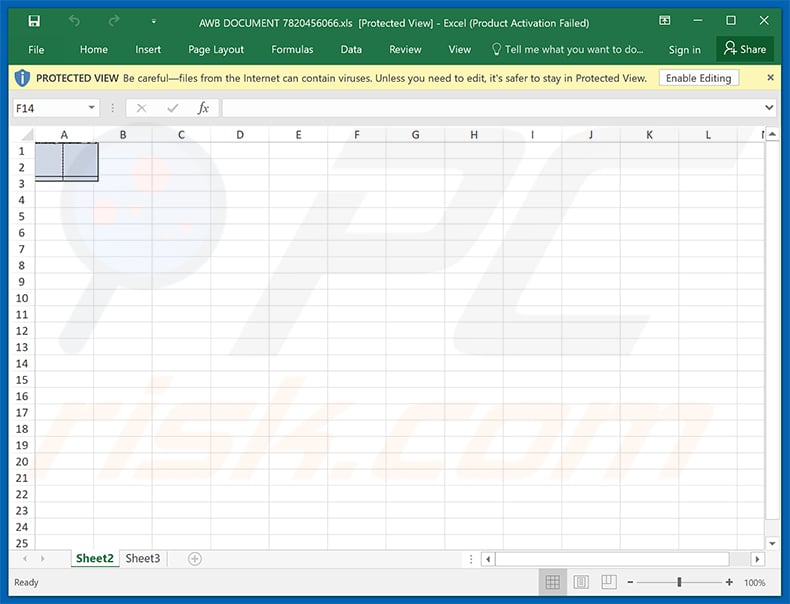Click the Undo arrow icon
The image size is (790, 604).
74,21
